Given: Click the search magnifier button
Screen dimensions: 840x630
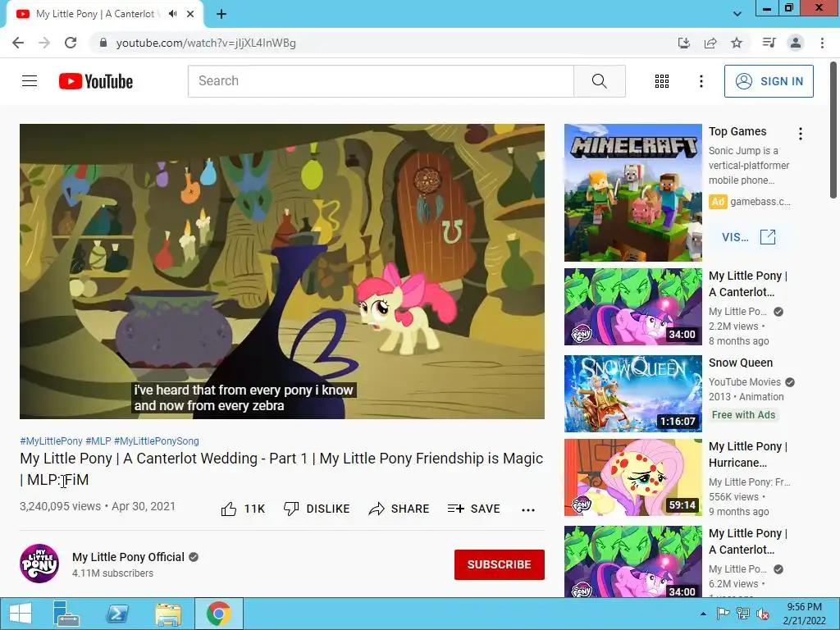Looking at the screenshot, I should pos(600,81).
